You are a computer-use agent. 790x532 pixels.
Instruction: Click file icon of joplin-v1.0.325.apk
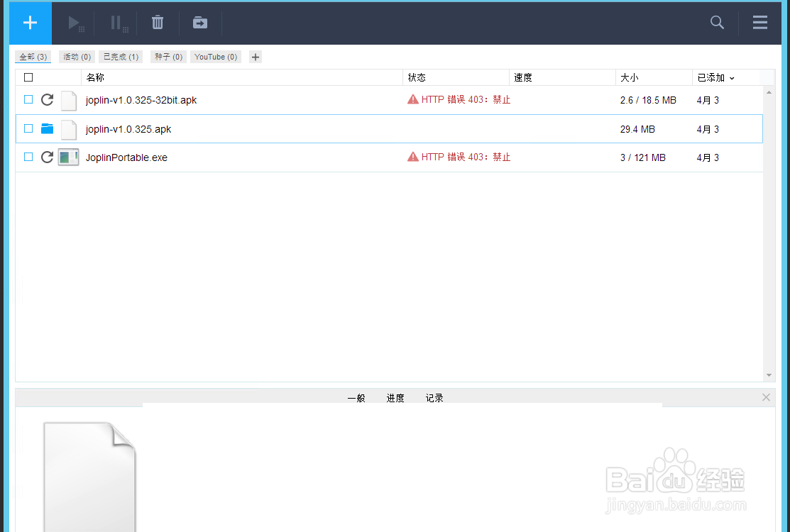click(69, 129)
